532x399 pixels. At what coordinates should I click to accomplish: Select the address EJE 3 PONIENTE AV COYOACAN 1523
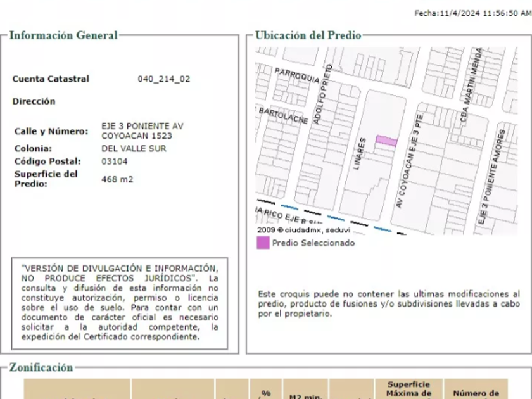(142, 131)
